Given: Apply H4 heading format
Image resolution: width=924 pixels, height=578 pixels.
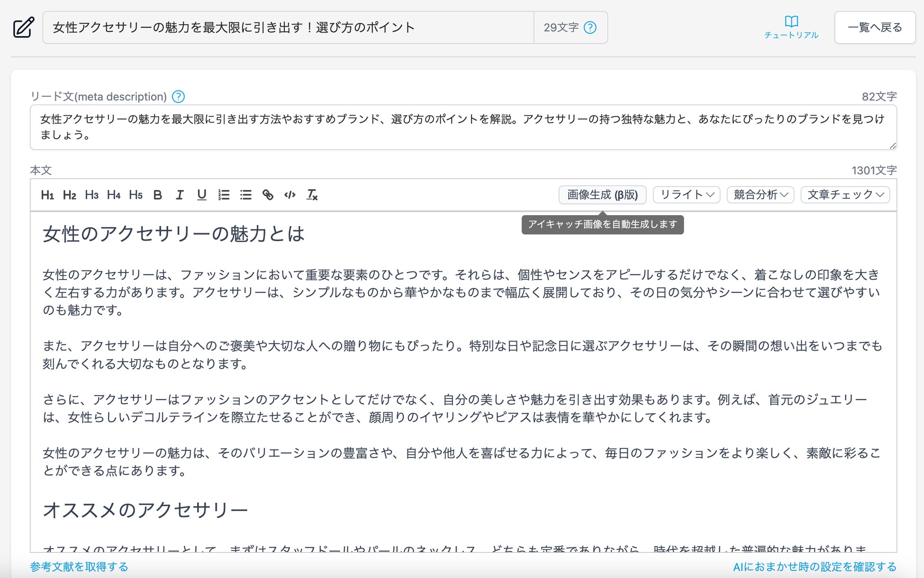Looking at the screenshot, I should click(114, 195).
